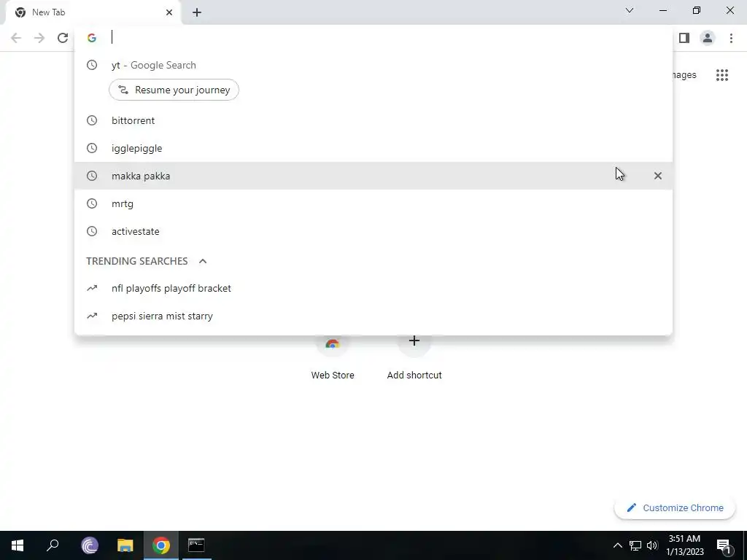Open the notification center icon
This screenshot has width=747, height=560.
click(x=724, y=545)
